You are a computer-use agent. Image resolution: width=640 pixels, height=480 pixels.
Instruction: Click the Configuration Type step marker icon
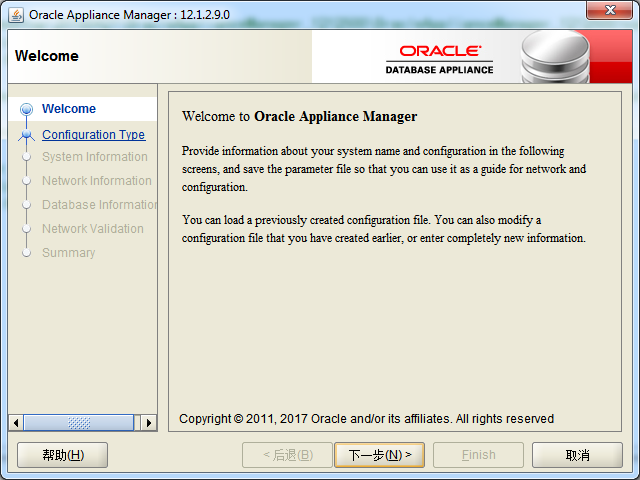pyautogui.click(x=27, y=135)
